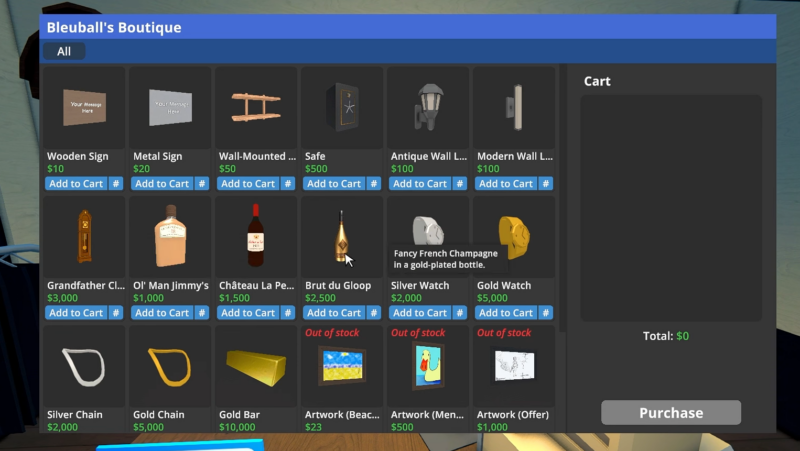Screen dimensions: 800x451
Task: Click quantity # button for Metal Sign
Action: 202,184
